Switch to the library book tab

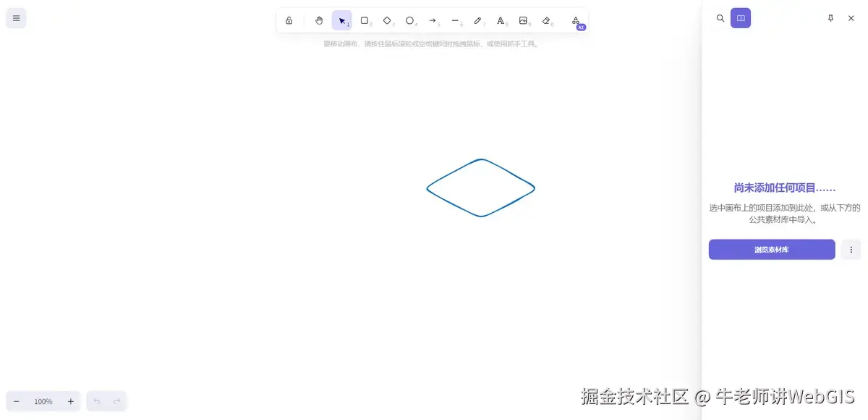(741, 18)
